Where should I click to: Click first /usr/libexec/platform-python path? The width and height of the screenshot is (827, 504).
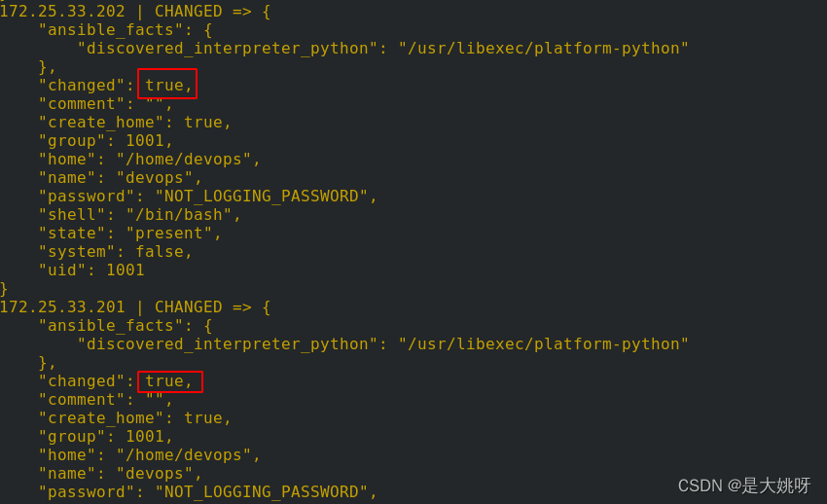pos(543,49)
